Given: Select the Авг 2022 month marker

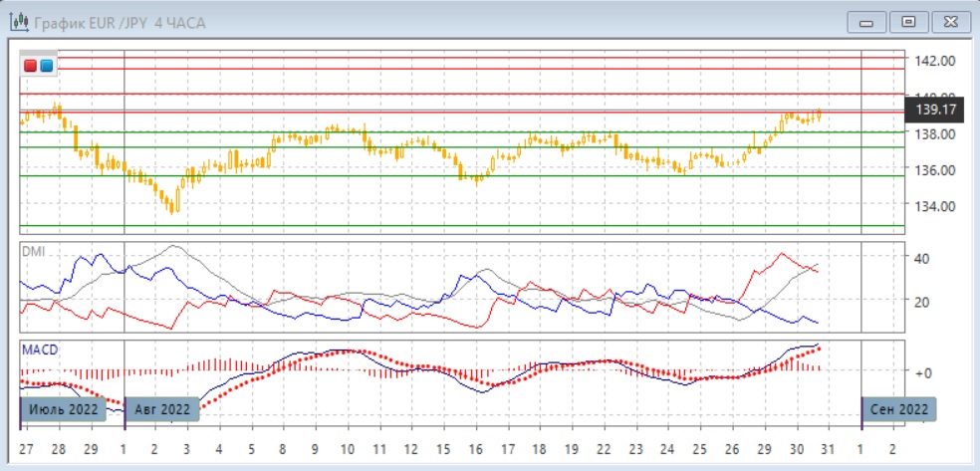Looking at the screenshot, I should tap(161, 409).
